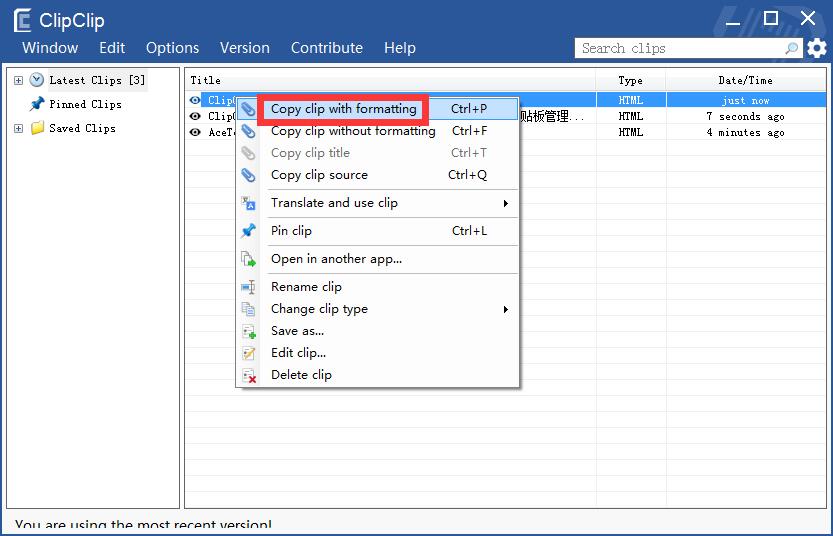Click the Save as icon in menu
The width and height of the screenshot is (833, 536).
click(x=248, y=331)
